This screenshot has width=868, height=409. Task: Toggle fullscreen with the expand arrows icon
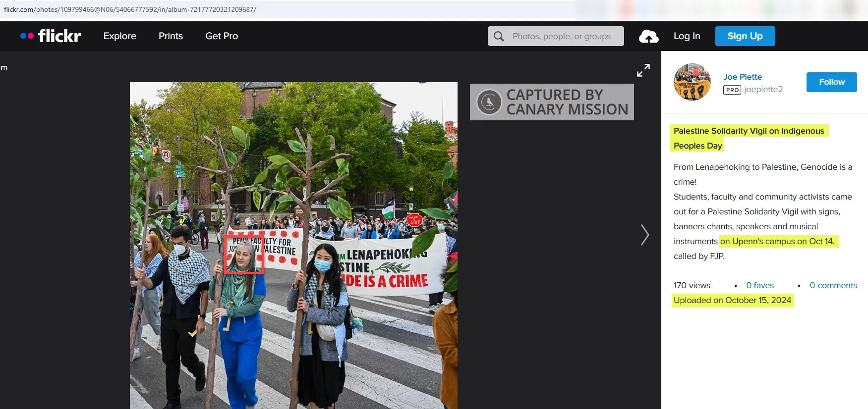(x=643, y=70)
